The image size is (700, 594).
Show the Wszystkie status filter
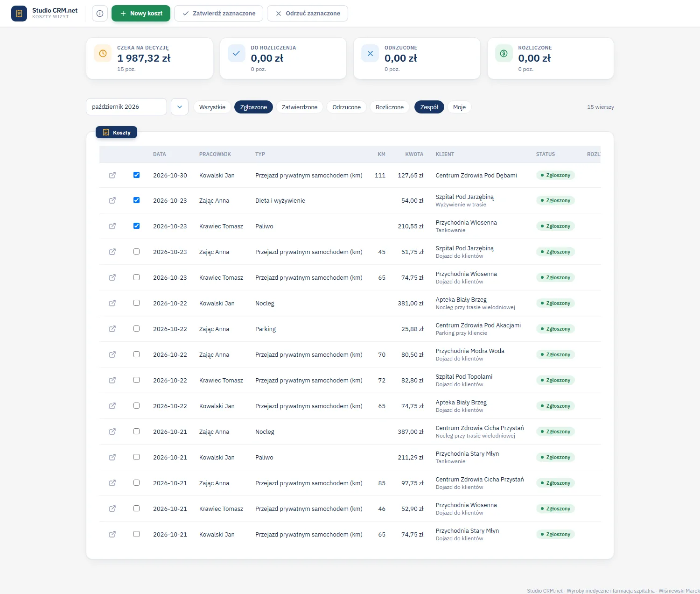[212, 107]
